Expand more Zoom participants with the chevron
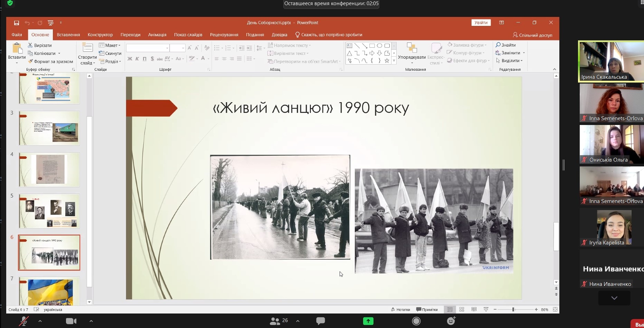The height and width of the screenshot is (328, 644). click(614, 298)
